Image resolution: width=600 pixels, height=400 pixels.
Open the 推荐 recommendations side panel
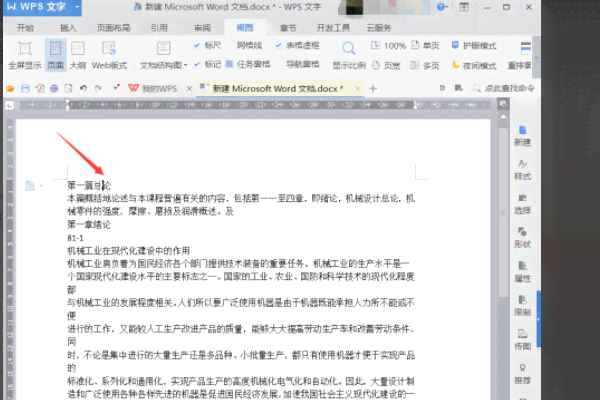tap(522, 374)
